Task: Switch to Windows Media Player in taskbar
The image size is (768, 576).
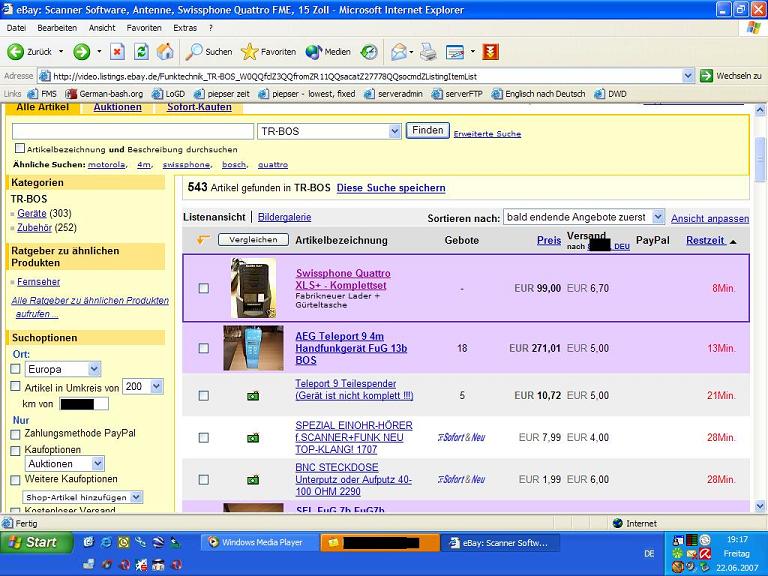Action: point(258,542)
